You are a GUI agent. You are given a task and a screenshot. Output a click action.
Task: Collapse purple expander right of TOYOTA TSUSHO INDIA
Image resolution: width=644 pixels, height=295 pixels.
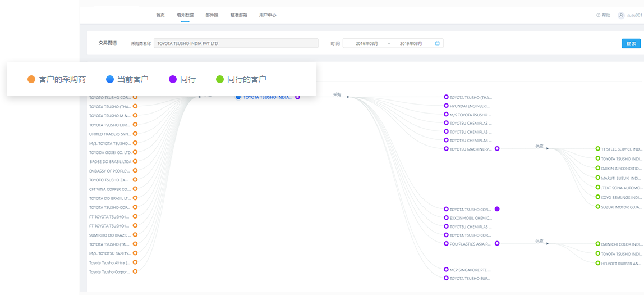click(298, 97)
